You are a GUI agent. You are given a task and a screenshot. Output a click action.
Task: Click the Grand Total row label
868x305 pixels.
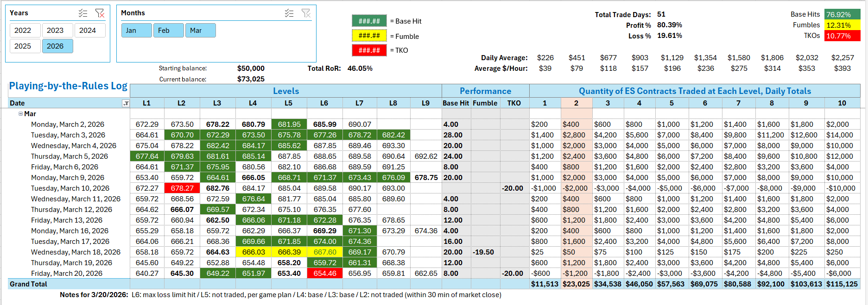(x=29, y=284)
